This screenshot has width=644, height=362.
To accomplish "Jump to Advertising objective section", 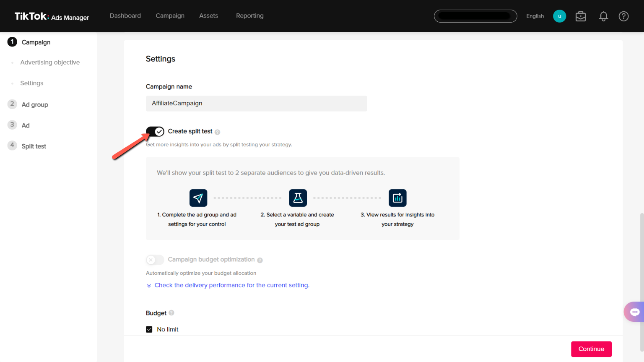I will tap(50, 62).
